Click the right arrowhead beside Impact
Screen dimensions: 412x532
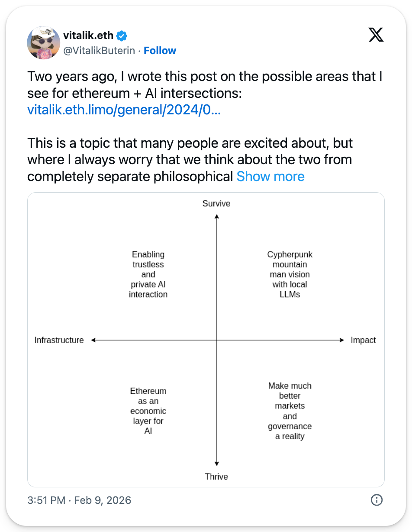(x=341, y=341)
